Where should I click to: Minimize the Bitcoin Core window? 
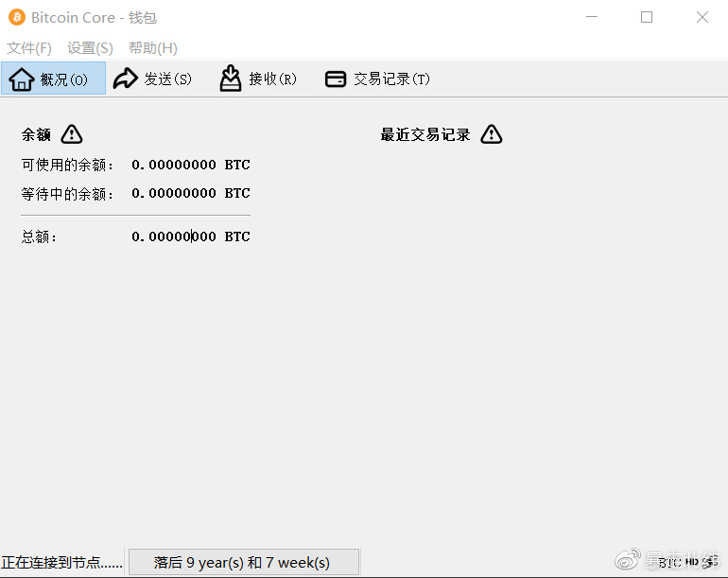coord(592,17)
